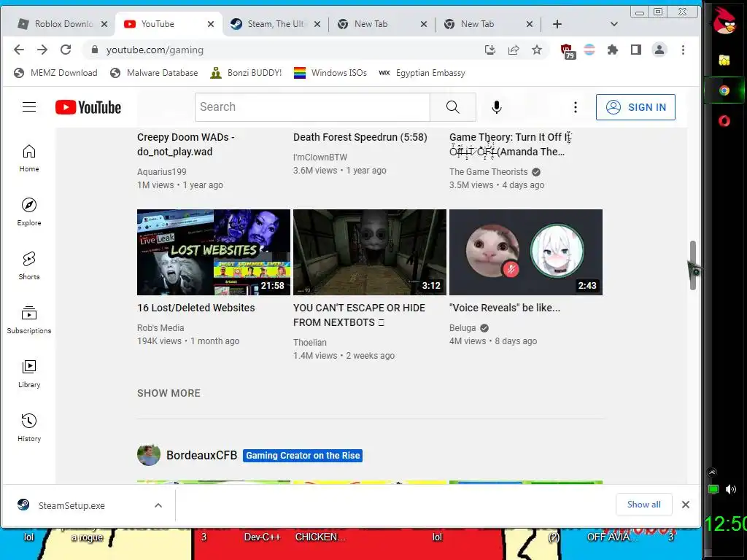Open YouTube settings three-dot menu
Screen dimensions: 747x560
576,107
